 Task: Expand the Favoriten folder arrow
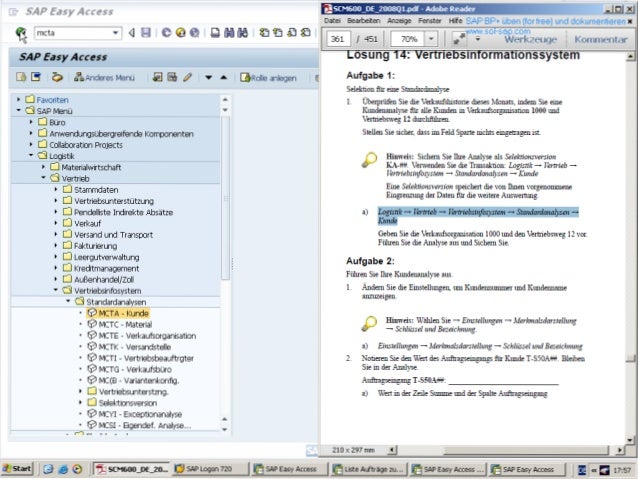click(x=18, y=100)
